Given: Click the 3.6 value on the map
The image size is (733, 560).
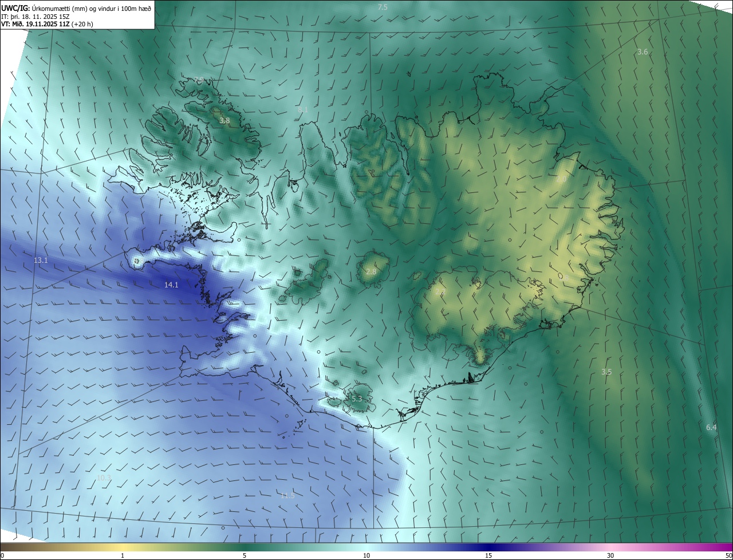Looking at the screenshot, I should coord(643,52).
